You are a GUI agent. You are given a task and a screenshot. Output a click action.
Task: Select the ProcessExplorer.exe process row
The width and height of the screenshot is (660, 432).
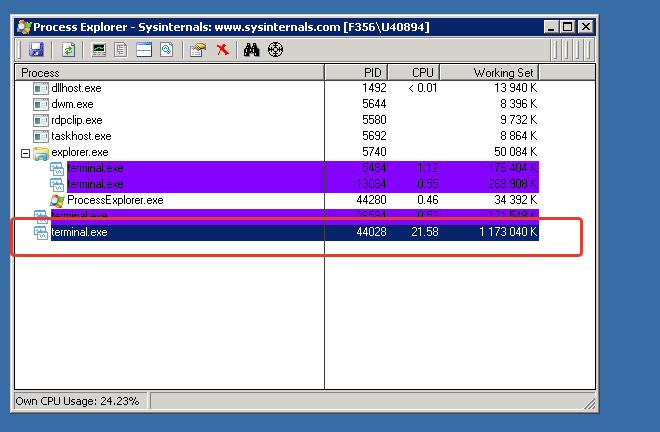(294, 200)
